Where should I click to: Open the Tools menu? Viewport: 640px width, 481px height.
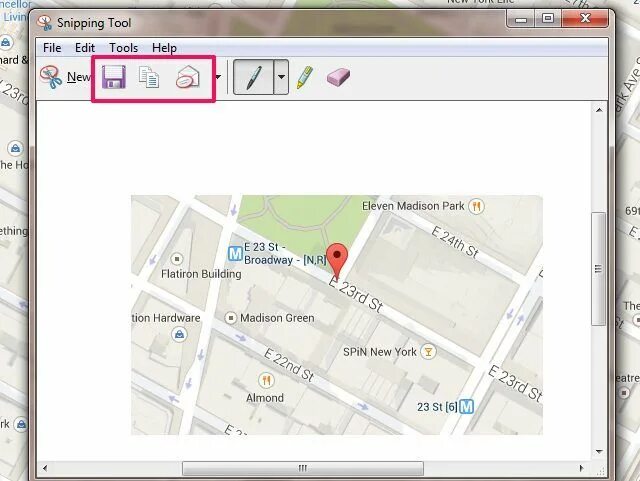tap(124, 48)
